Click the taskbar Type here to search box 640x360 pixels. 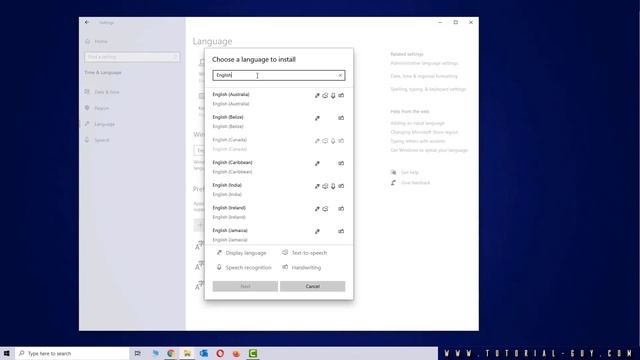pos(72,353)
